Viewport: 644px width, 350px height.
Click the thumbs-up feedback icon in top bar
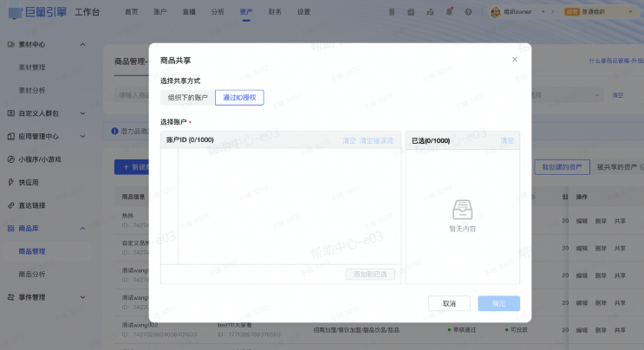click(x=430, y=12)
